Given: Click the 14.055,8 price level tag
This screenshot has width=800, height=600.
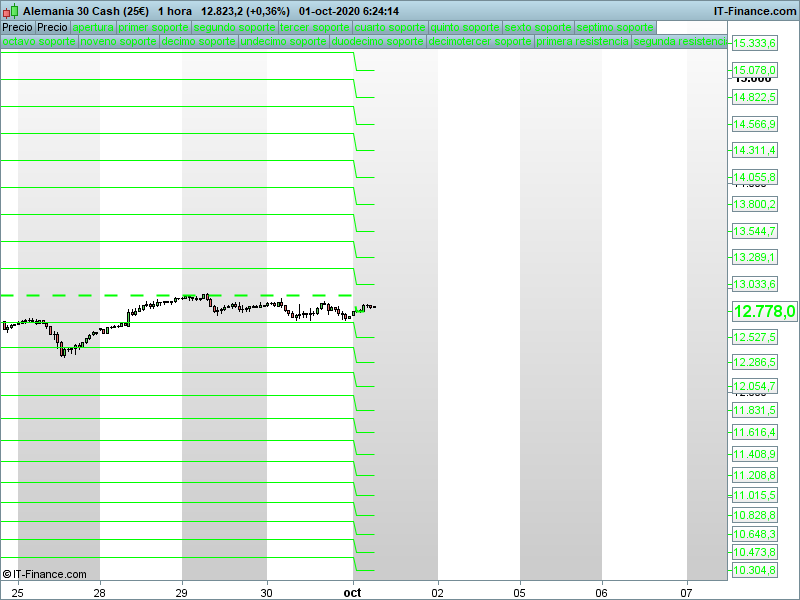Looking at the screenshot, I should pyautogui.click(x=755, y=177).
